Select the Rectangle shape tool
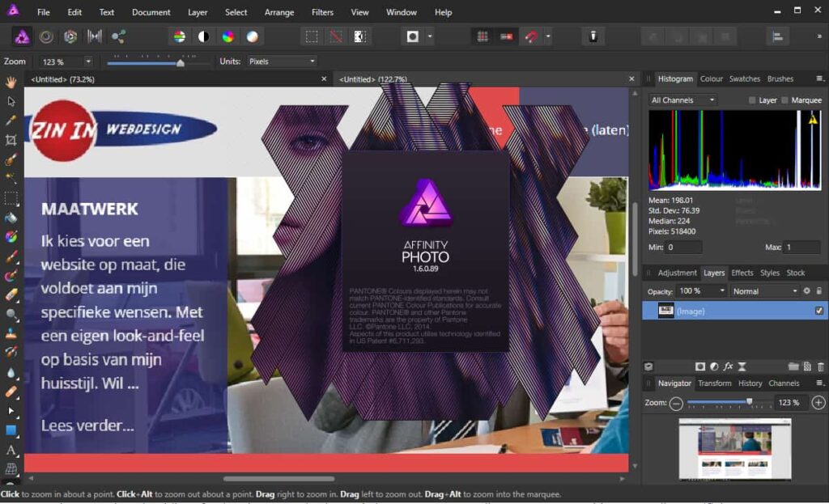 pyautogui.click(x=11, y=430)
